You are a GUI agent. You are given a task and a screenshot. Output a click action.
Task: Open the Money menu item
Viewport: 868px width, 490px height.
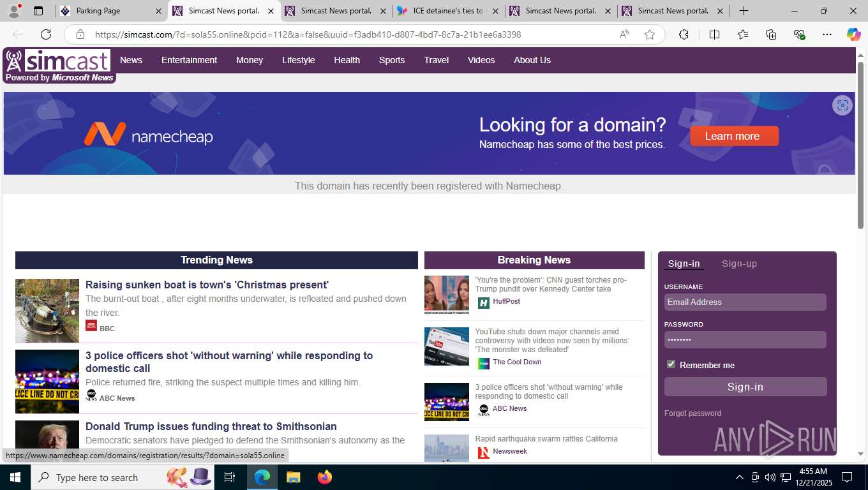click(x=250, y=60)
